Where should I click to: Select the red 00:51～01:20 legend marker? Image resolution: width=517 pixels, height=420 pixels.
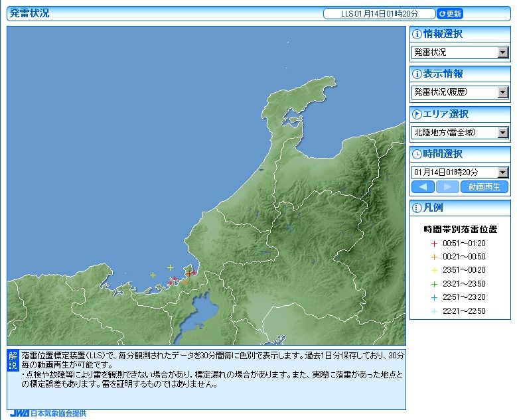click(434, 244)
